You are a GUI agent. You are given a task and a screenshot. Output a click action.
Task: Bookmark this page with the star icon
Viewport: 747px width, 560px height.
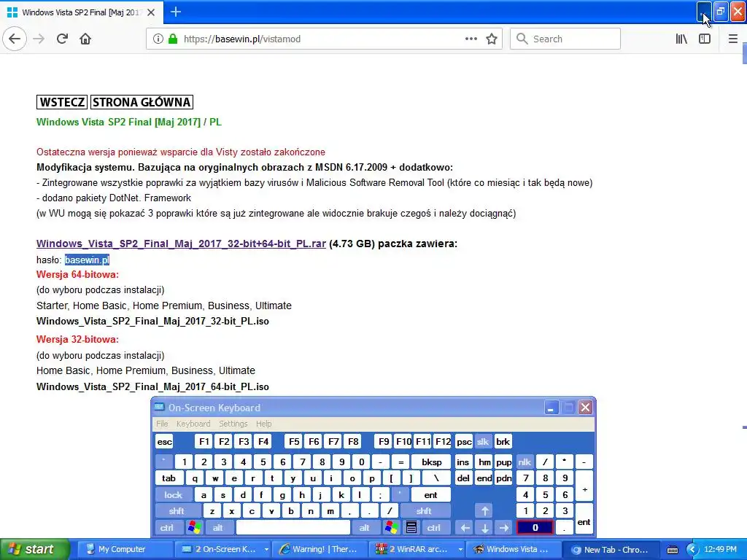click(492, 39)
